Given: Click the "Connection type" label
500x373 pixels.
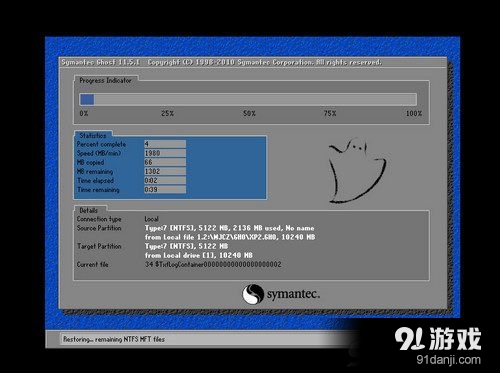Looking at the screenshot, I should pos(99,219).
